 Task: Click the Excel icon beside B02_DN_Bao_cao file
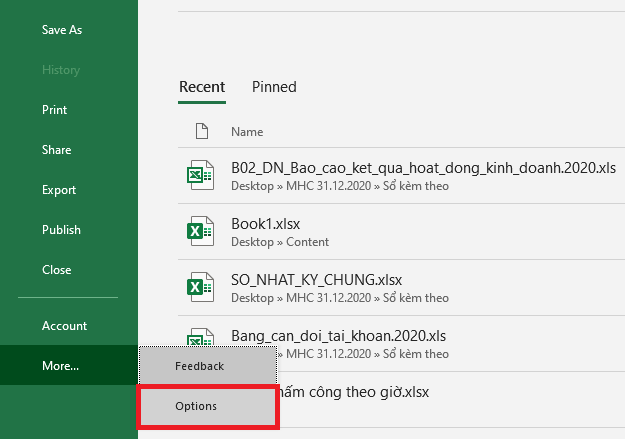click(201, 175)
